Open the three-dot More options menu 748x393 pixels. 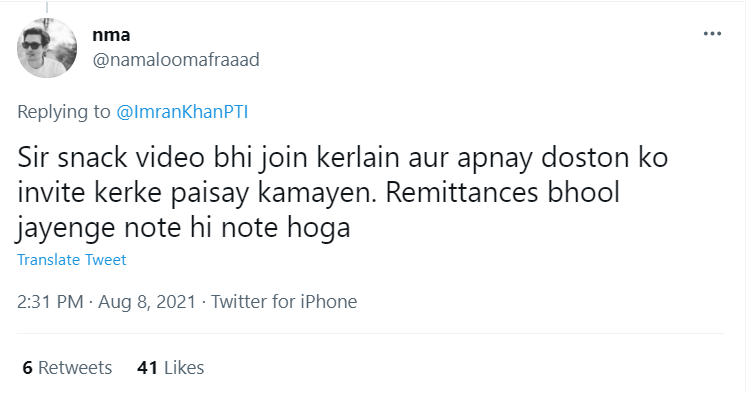coord(712,33)
